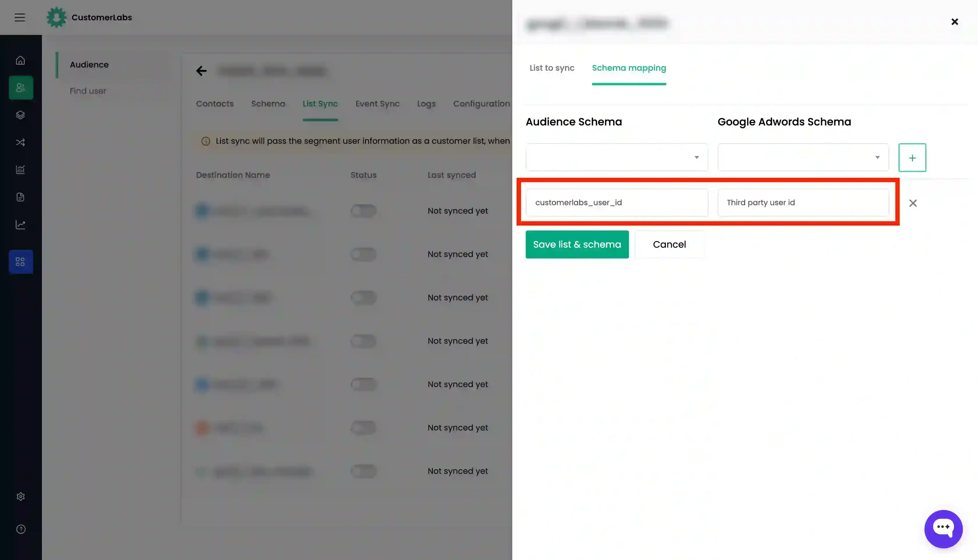978x560 pixels.
Task: Click the info icon in list sync notice
Action: click(x=206, y=141)
